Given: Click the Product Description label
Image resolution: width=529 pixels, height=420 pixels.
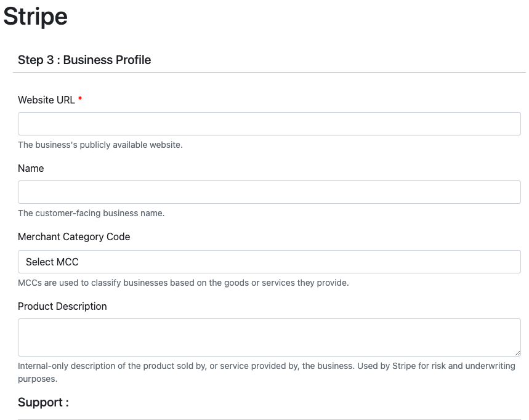Looking at the screenshot, I should pyautogui.click(x=62, y=306).
